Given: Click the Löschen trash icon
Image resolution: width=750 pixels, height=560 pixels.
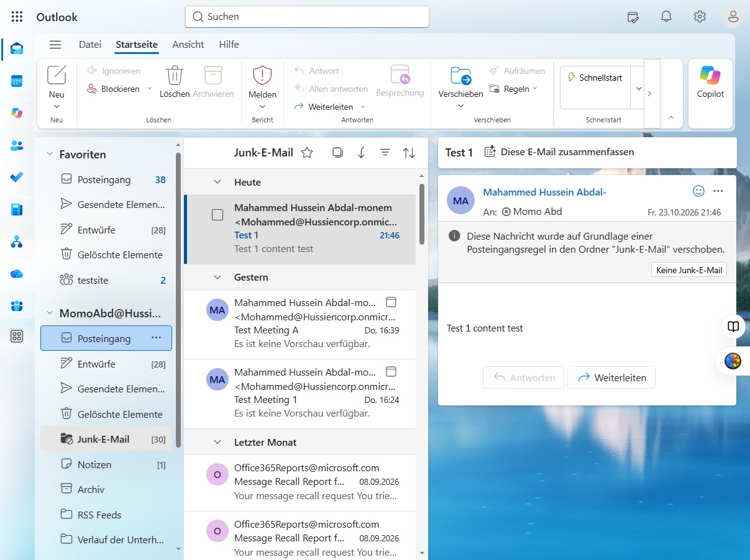Looking at the screenshot, I should tap(175, 76).
